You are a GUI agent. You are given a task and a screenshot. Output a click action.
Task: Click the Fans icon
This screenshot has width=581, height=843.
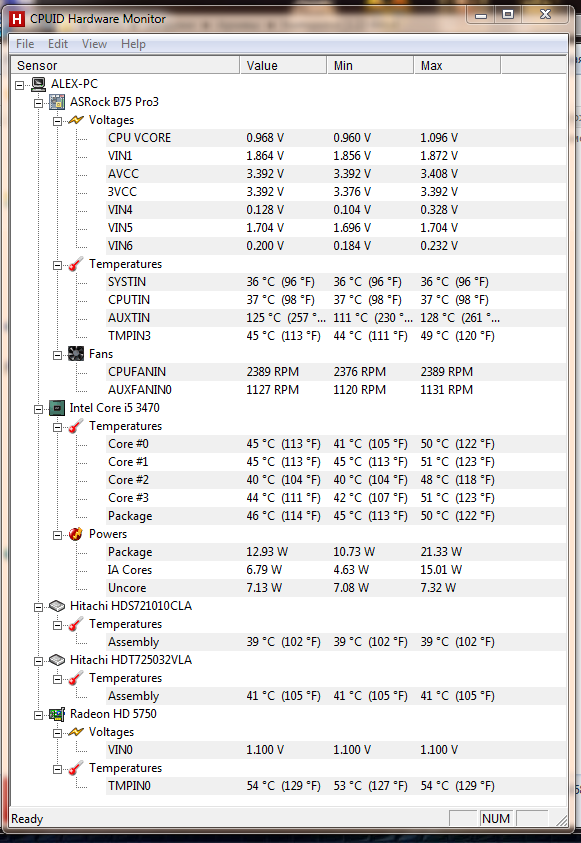[76, 354]
